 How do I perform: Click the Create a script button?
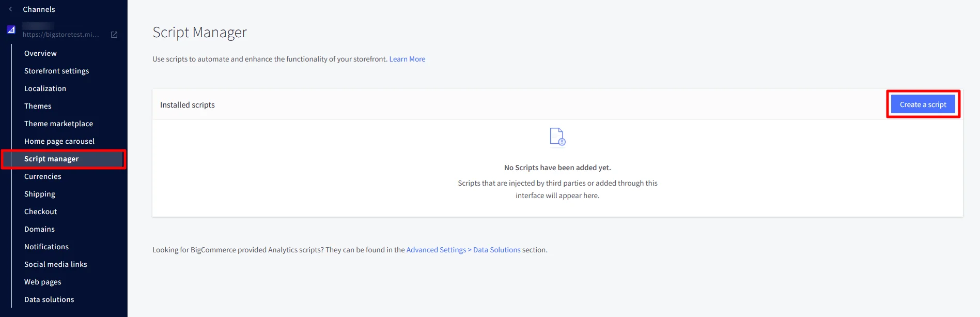(923, 104)
